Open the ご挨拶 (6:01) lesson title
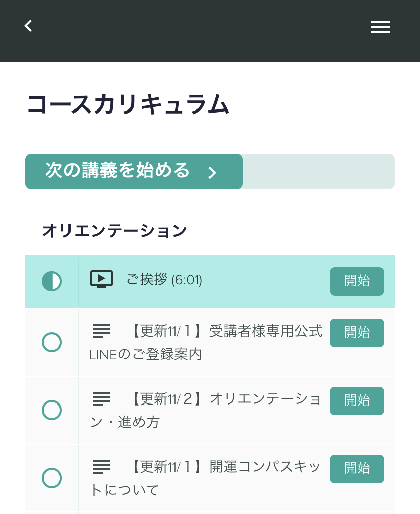Viewport: 420px width, 514px height. click(164, 280)
